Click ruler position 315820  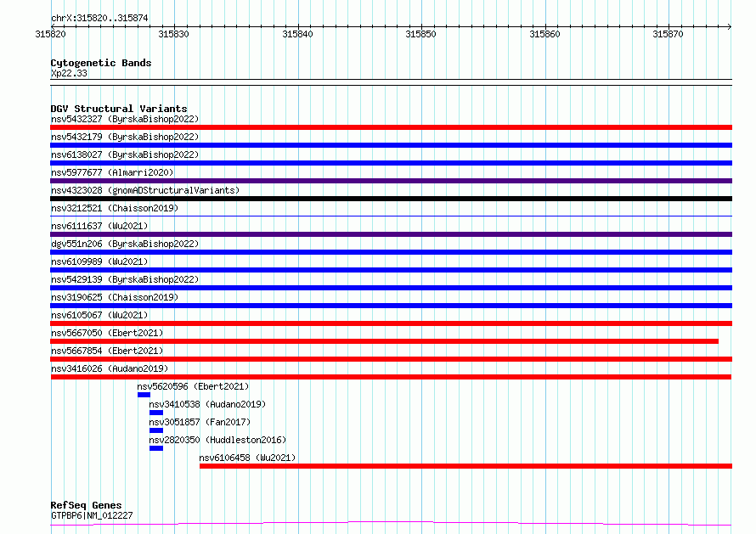point(51,34)
